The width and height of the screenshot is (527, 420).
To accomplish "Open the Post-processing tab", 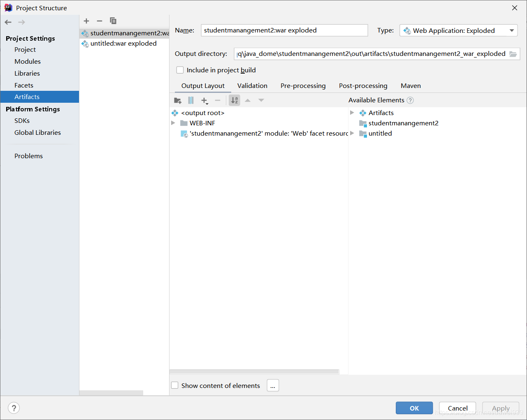I will point(363,86).
